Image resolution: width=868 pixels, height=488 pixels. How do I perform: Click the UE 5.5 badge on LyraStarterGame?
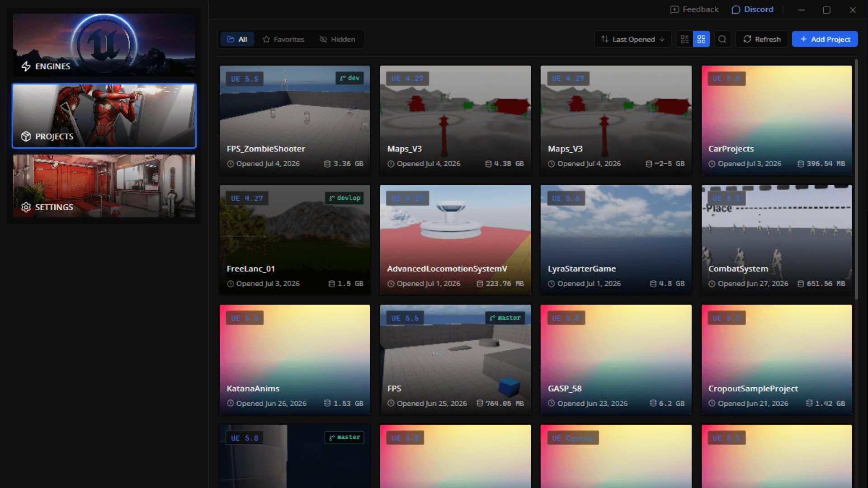point(566,198)
